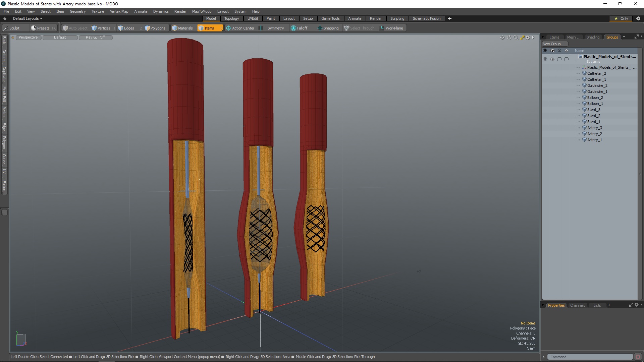Click the Command record circle button
Image resolution: width=644 pixels, height=362 pixels.
click(x=638, y=357)
